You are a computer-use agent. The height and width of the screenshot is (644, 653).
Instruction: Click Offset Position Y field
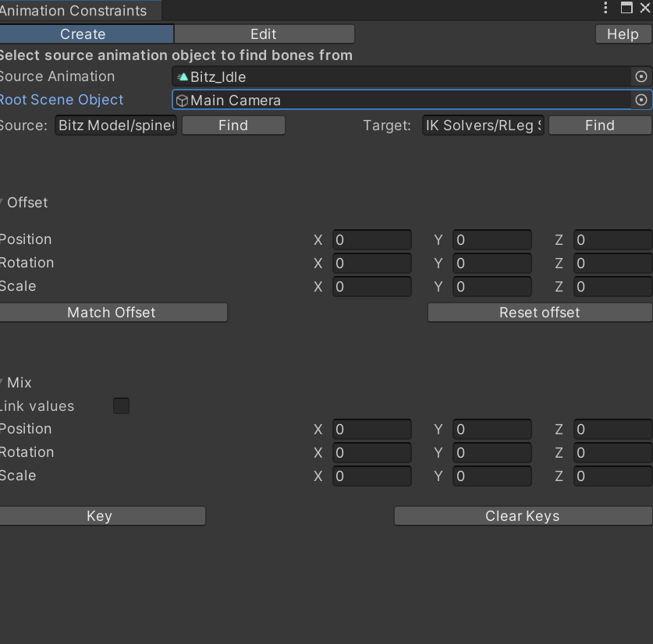(x=492, y=240)
